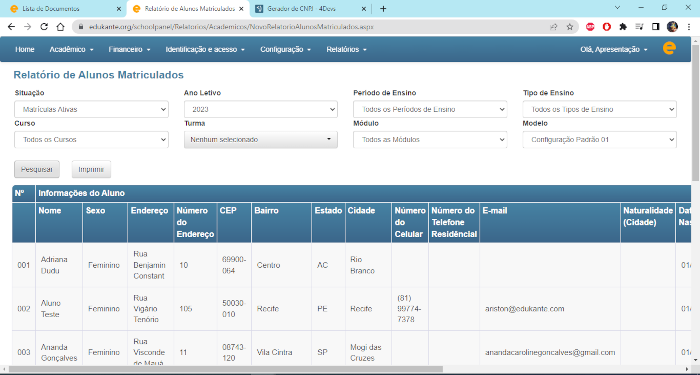Open a new browser tab with plus icon
The image size is (700, 375).
pyautogui.click(x=383, y=8)
